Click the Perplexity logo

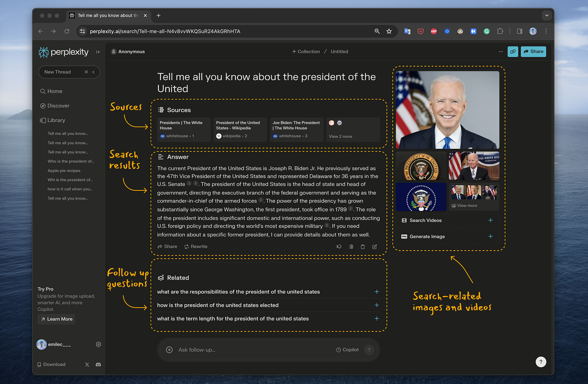(63, 52)
